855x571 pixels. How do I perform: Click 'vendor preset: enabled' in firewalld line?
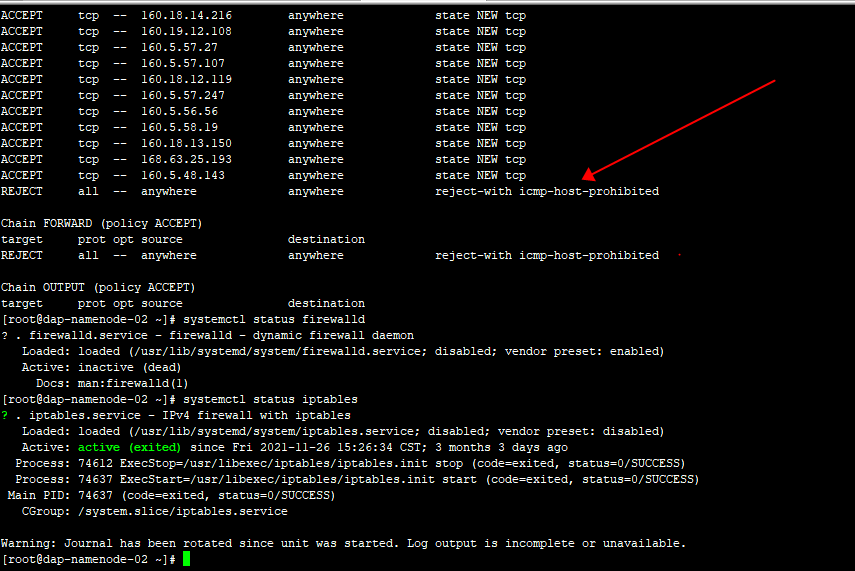[582, 351]
